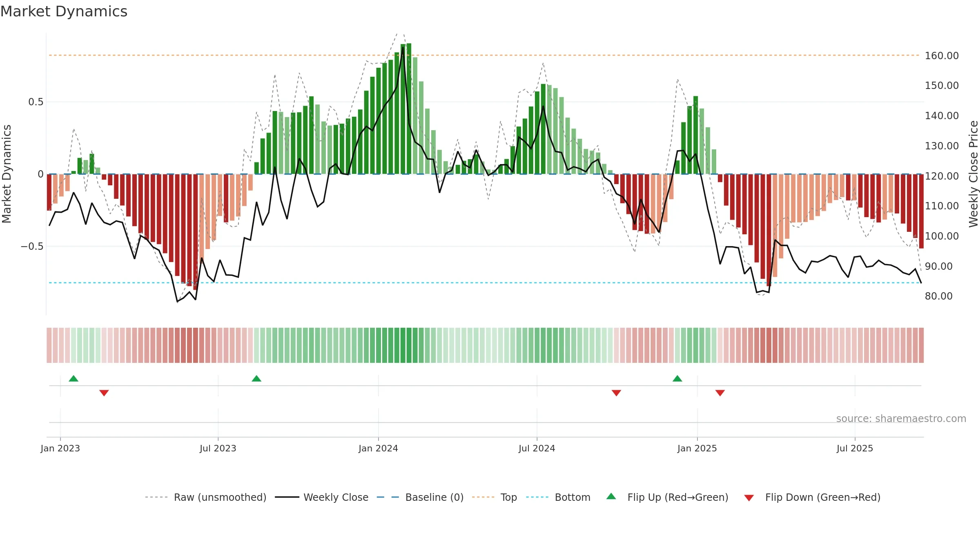Click the tallest green bar near Jan 2024 peak

[409, 109]
